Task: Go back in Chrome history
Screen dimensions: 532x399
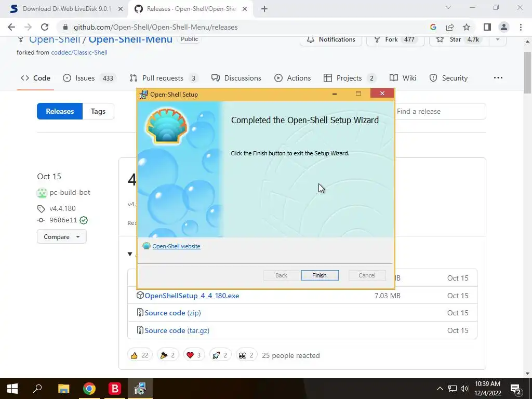Action: 11,27
